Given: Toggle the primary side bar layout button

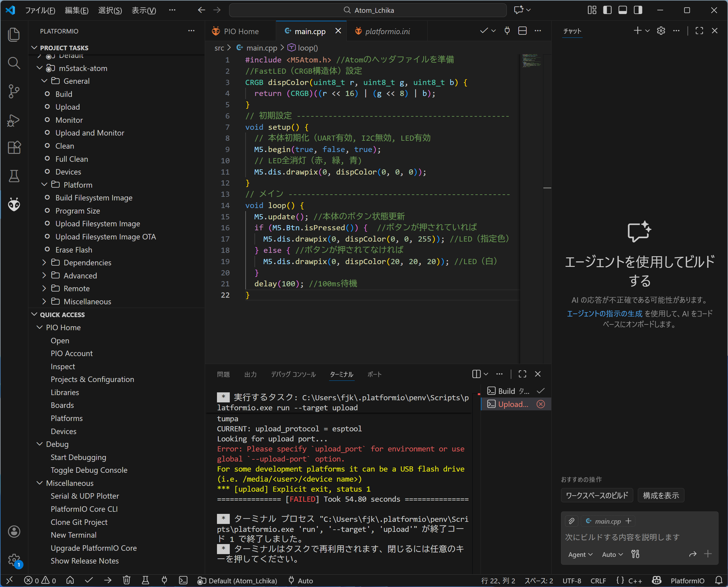Looking at the screenshot, I should [x=607, y=10].
